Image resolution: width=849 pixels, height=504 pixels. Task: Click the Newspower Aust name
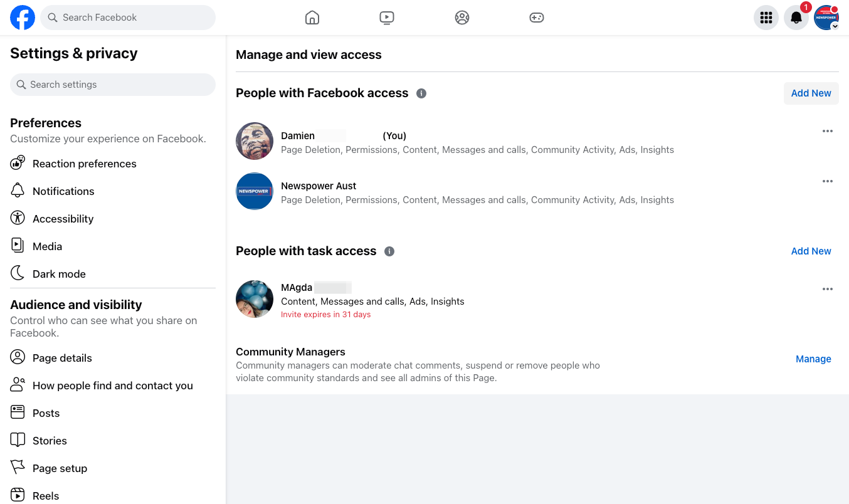[319, 186]
